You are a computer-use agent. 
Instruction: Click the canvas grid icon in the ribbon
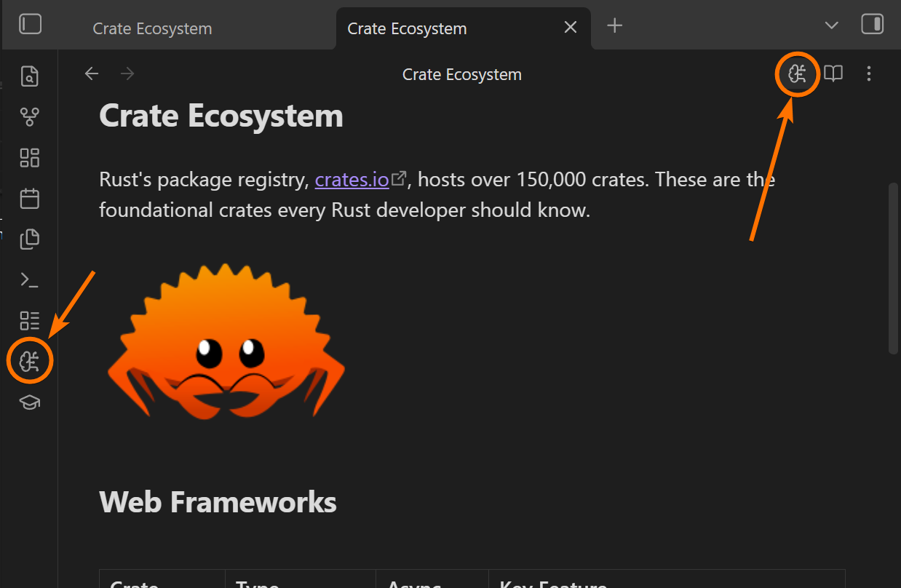pos(30,158)
